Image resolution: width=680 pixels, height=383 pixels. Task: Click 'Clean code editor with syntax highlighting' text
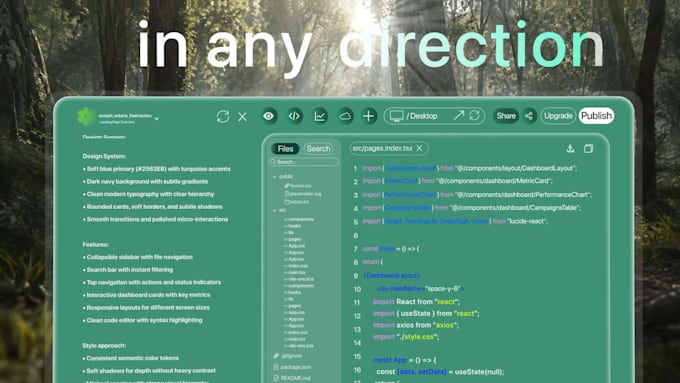coord(144,321)
